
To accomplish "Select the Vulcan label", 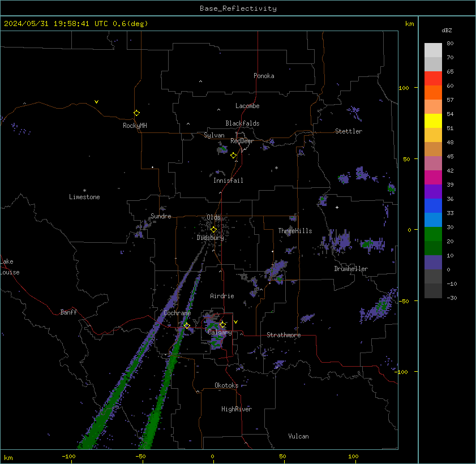I will [298, 436].
